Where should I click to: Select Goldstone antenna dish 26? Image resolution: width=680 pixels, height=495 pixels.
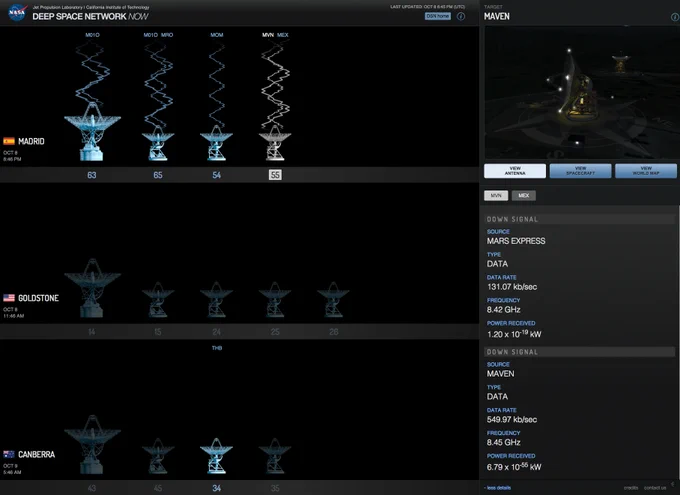click(333, 299)
